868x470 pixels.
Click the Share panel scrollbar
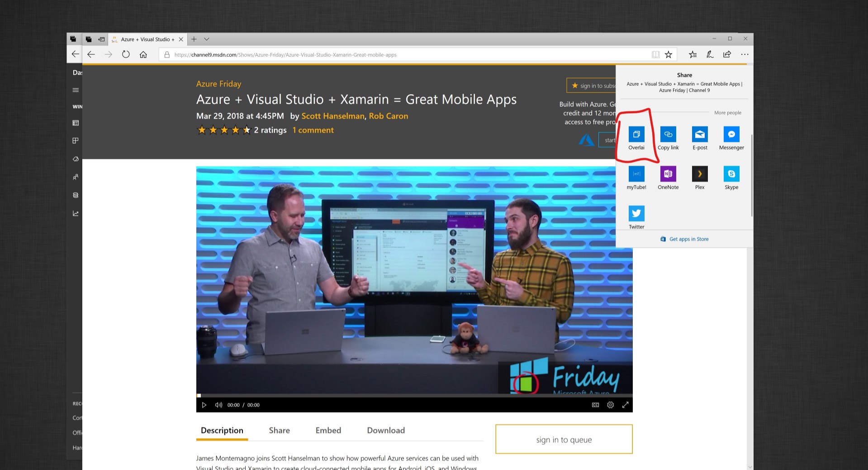pyautogui.click(x=751, y=175)
